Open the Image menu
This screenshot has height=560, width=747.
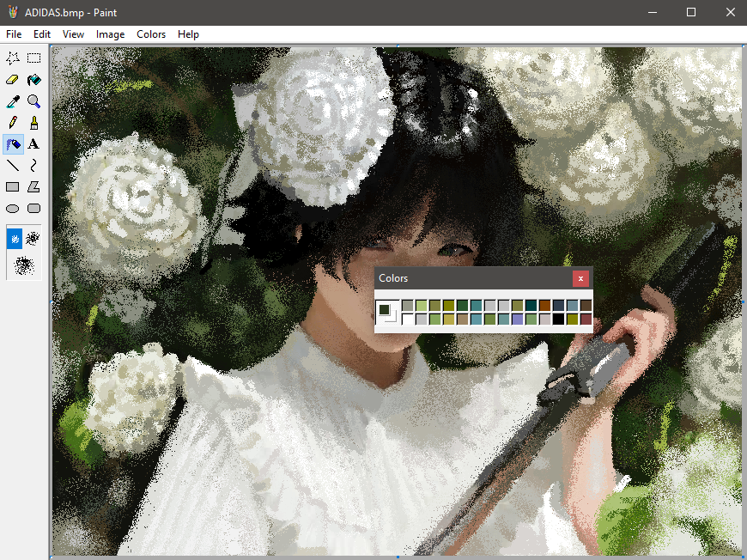point(110,34)
